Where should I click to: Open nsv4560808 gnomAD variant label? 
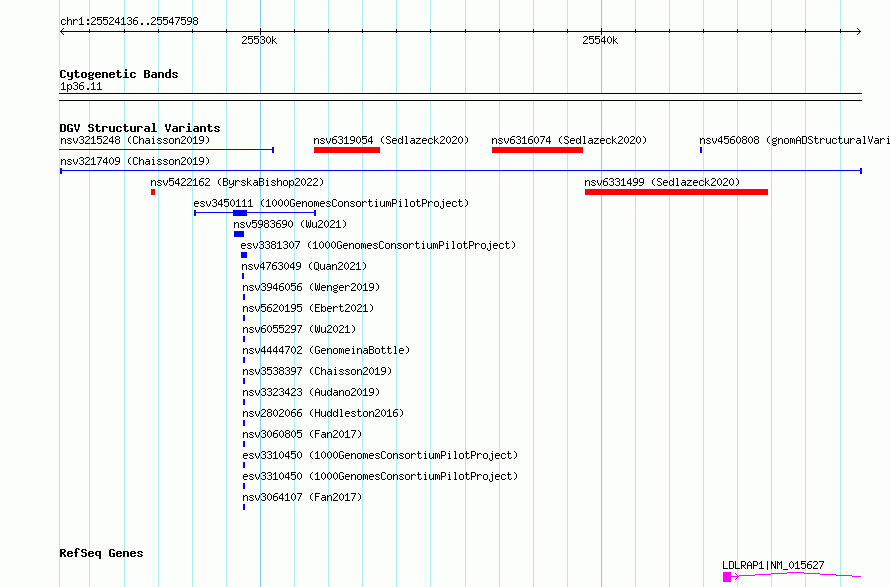point(794,140)
